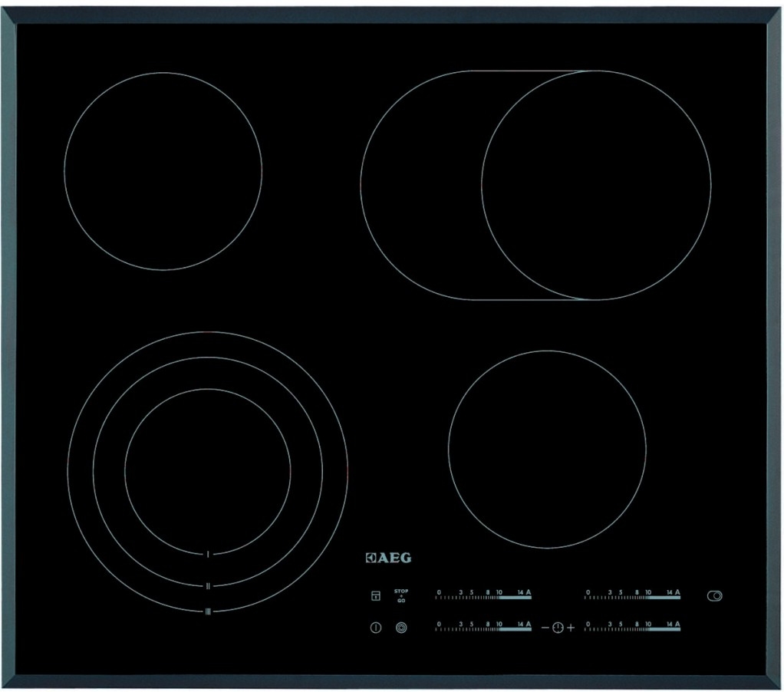The image size is (784, 692).
Task: Tap the child lock icon
Action: point(376,595)
